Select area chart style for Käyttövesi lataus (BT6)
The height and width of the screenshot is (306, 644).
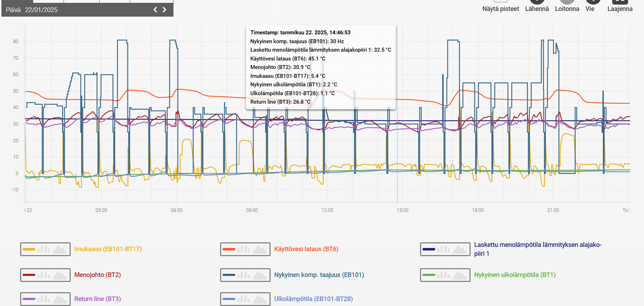coord(260,249)
